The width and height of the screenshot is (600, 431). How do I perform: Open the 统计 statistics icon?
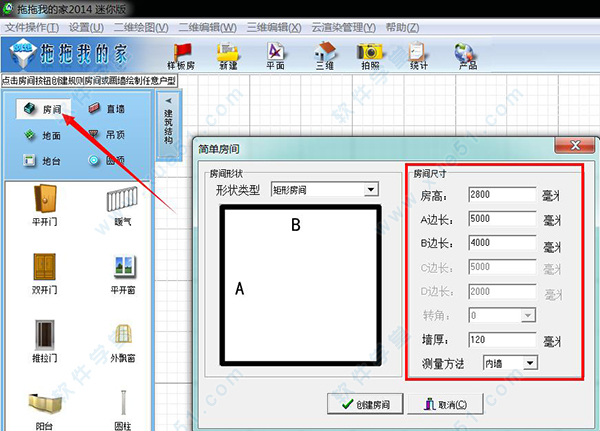pyautogui.click(x=418, y=56)
